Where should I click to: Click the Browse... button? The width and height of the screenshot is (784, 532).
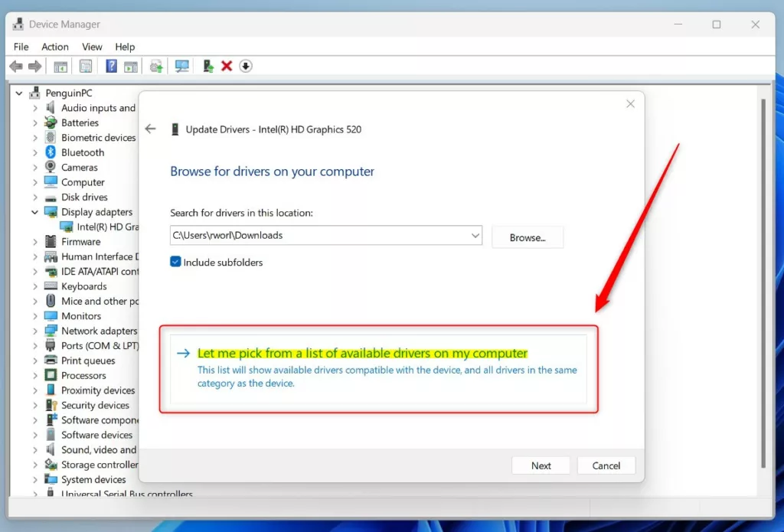[x=528, y=237]
